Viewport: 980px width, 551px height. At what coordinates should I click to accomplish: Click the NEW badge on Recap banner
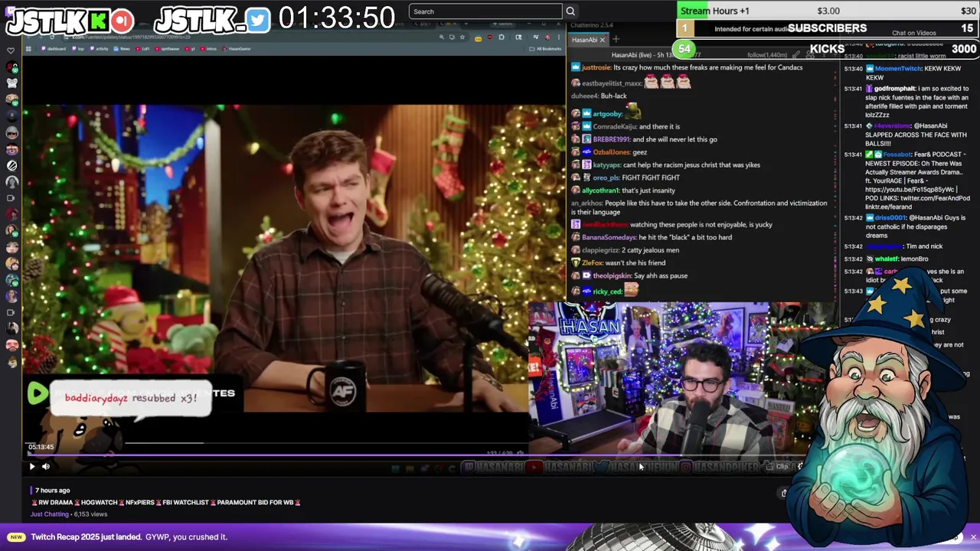point(16,537)
